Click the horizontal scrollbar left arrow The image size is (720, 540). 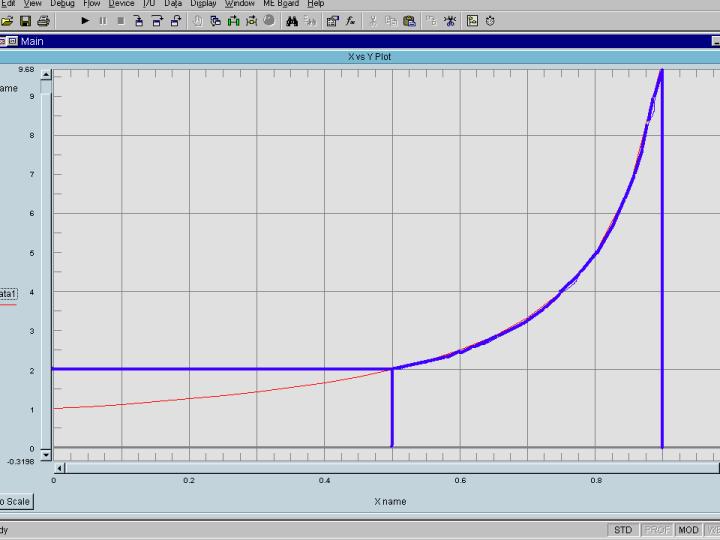[x=58, y=467]
